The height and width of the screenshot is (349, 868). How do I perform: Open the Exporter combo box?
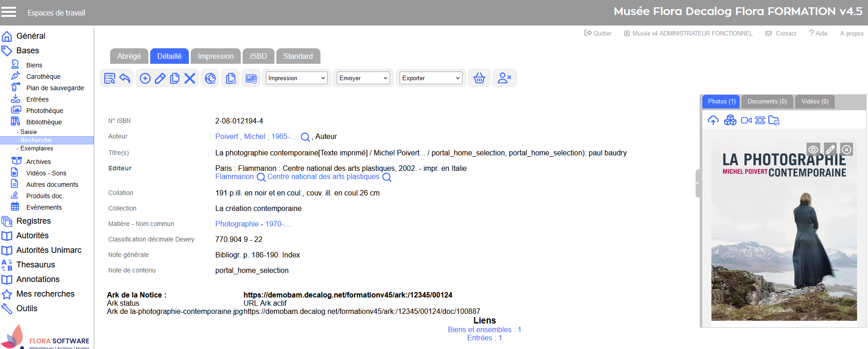pyautogui.click(x=431, y=78)
